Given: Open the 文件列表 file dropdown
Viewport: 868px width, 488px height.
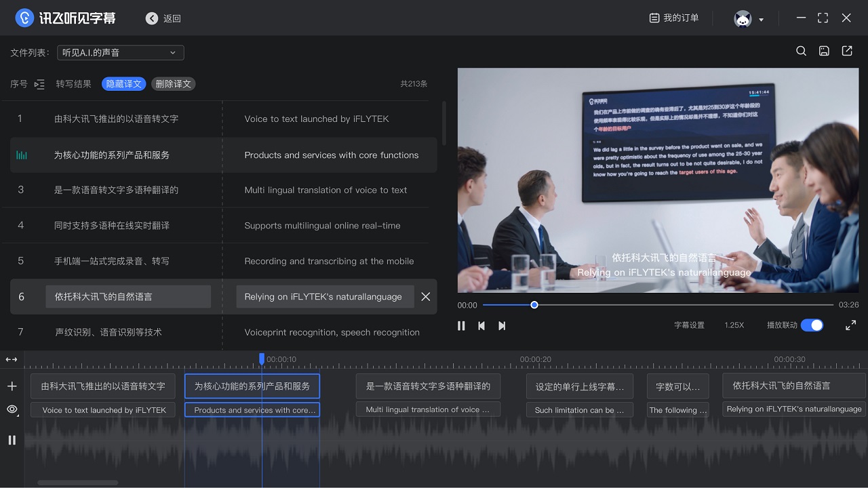Looking at the screenshot, I should tap(120, 53).
